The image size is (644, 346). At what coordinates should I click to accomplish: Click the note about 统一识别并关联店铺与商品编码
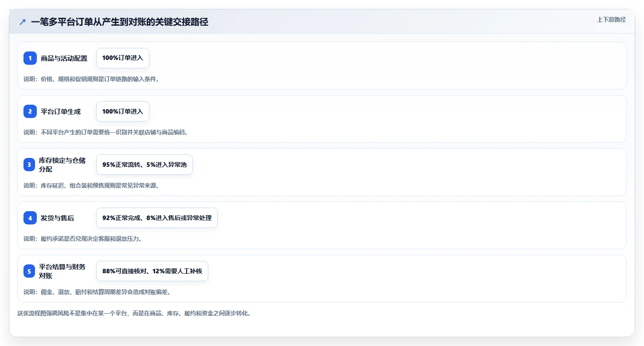coord(106,132)
